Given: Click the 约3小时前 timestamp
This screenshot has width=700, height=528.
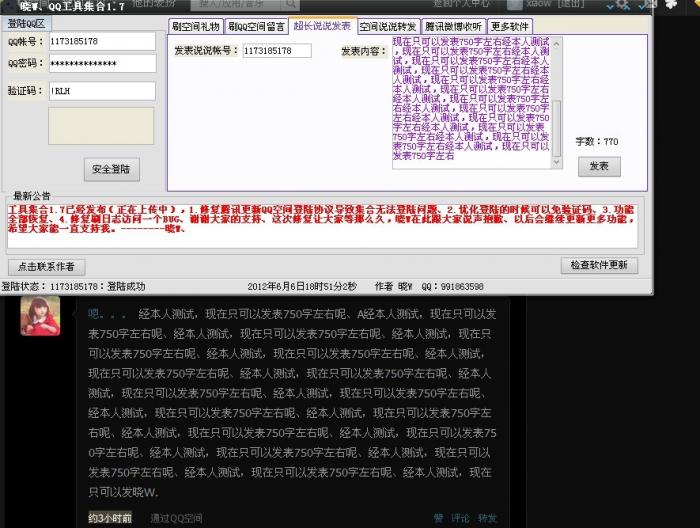Looking at the screenshot, I should (110, 518).
